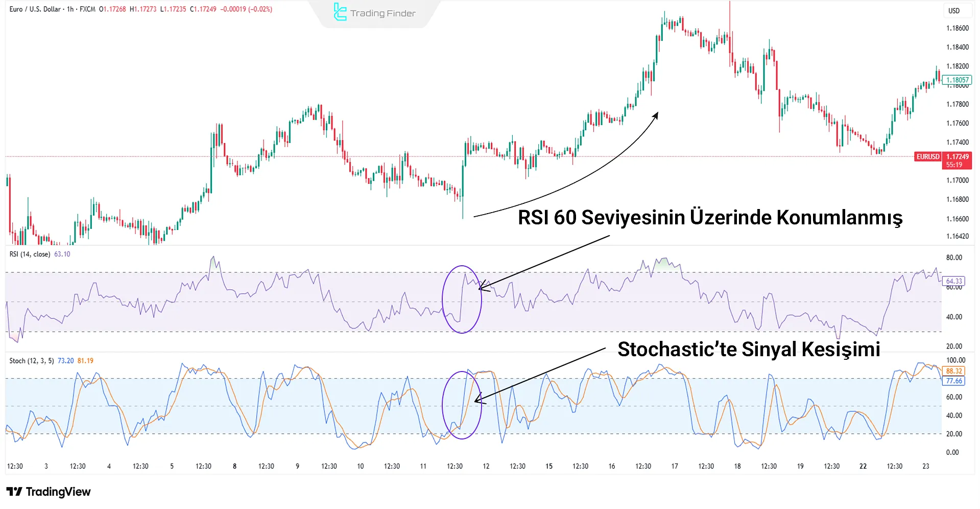Viewport: 980px width, 509px height.
Task: Click the 12:30 label on the time axis
Action: 14,466
